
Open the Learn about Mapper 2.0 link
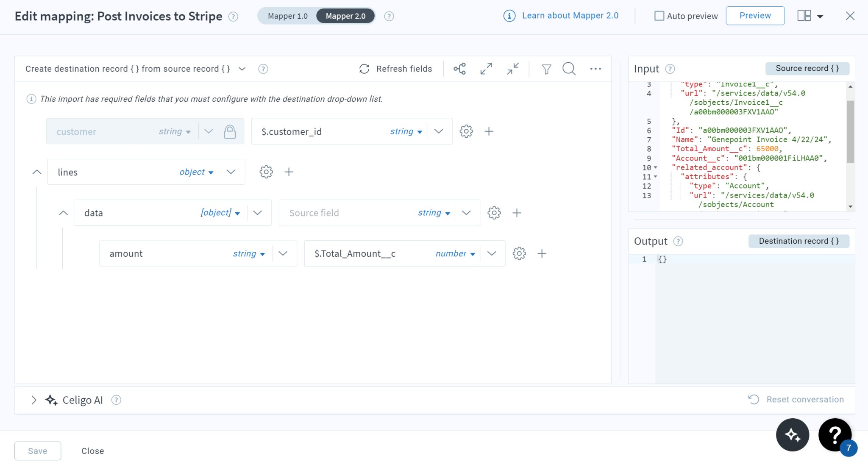click(570, 15)
